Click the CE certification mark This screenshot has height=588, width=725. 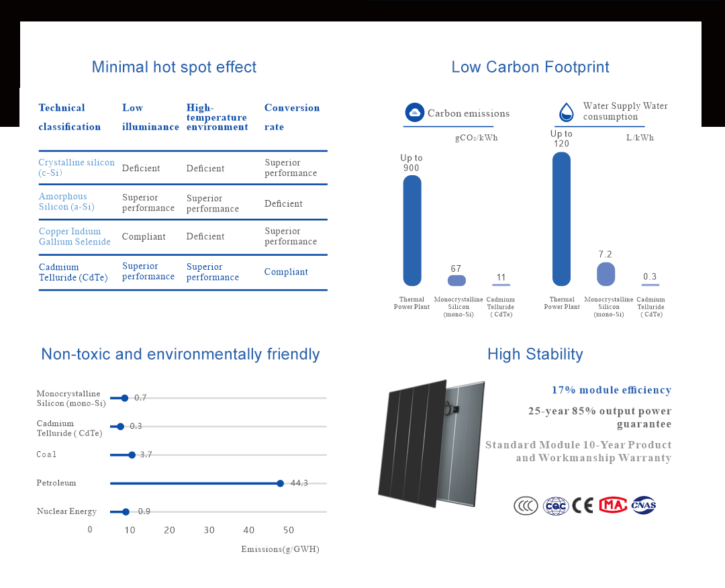coord(583,505)
